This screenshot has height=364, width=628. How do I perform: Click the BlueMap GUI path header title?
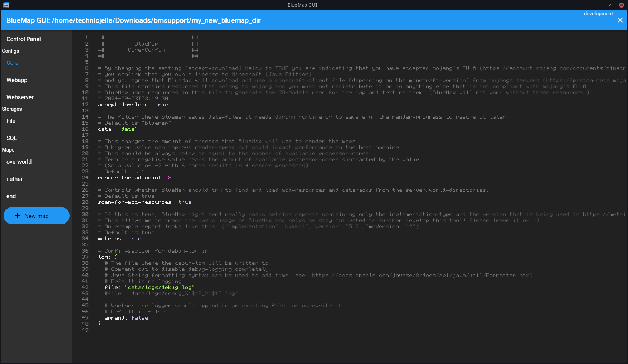click(x=133, y=20)
